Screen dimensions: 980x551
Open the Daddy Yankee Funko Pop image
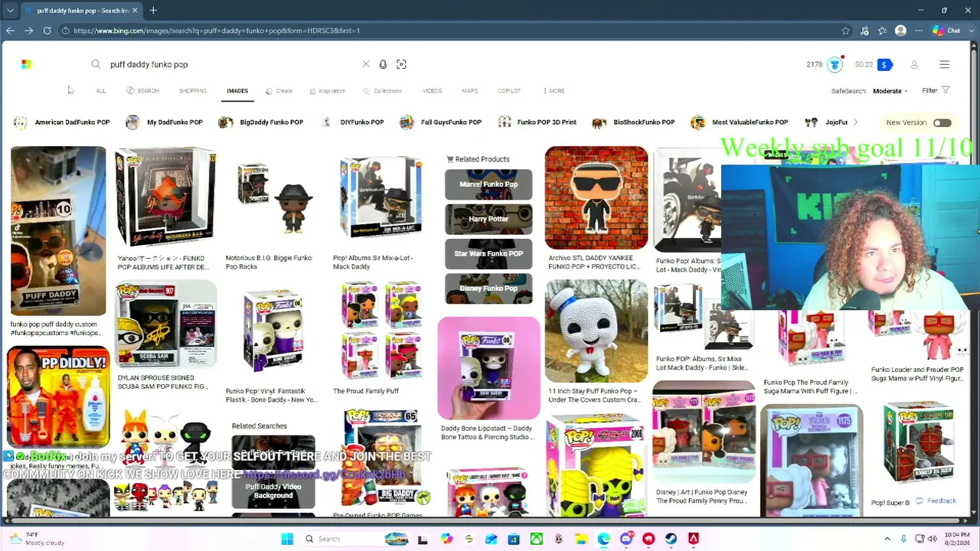[x=596, y=198]
